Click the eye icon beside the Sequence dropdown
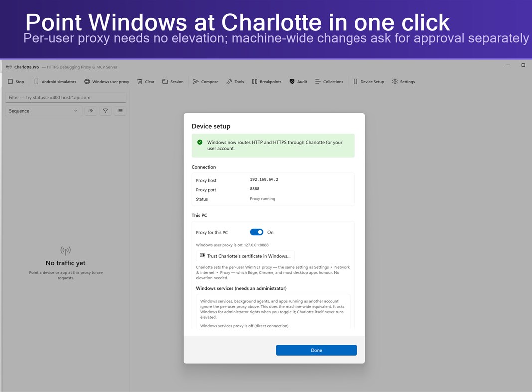 (91, 111)
